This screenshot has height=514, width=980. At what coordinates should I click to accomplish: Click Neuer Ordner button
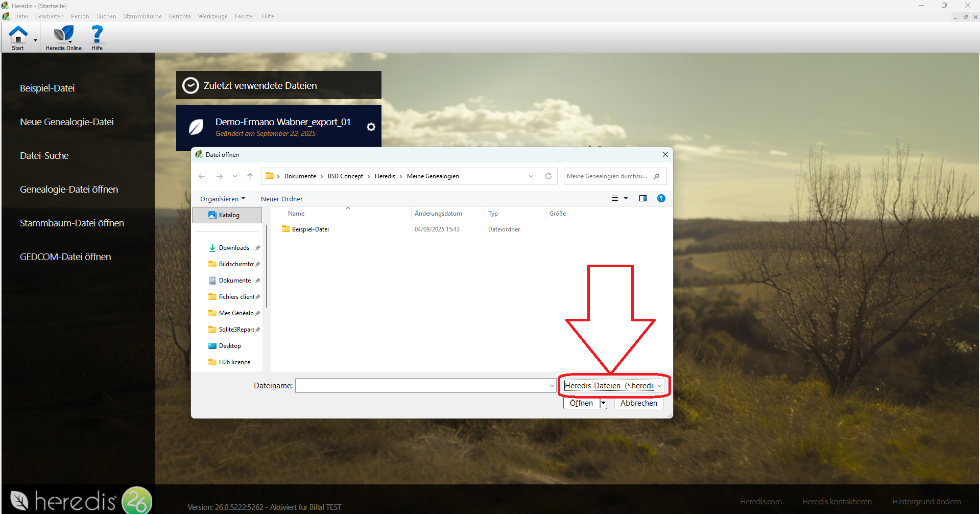(282, 199)
